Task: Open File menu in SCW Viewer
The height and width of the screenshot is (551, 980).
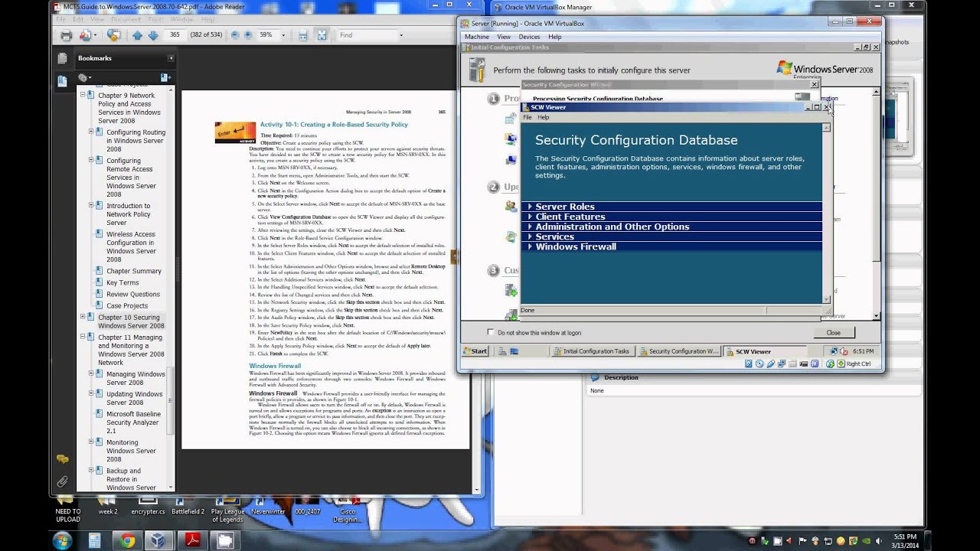Action: coord(528,117)
